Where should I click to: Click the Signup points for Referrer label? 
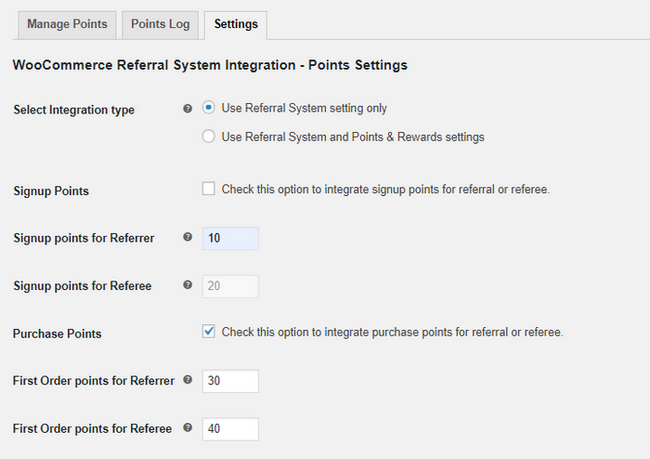tap(84, 238)
